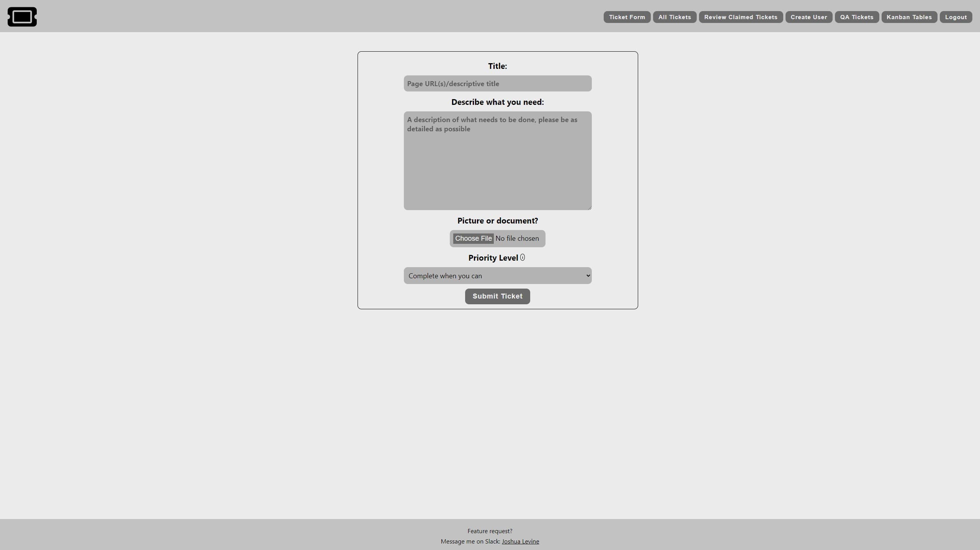Click the description textarea field
980x550 pixels.
[x=497, y=160]
